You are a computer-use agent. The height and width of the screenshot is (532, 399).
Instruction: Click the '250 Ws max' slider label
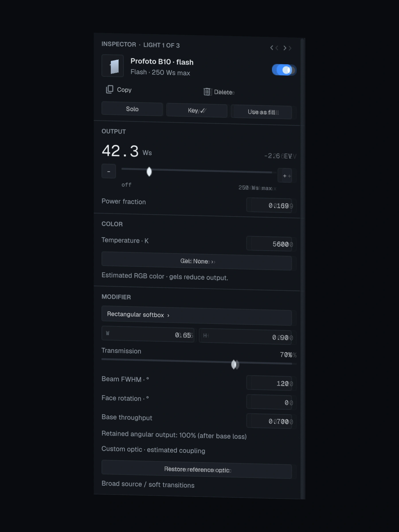click(255, 188)
